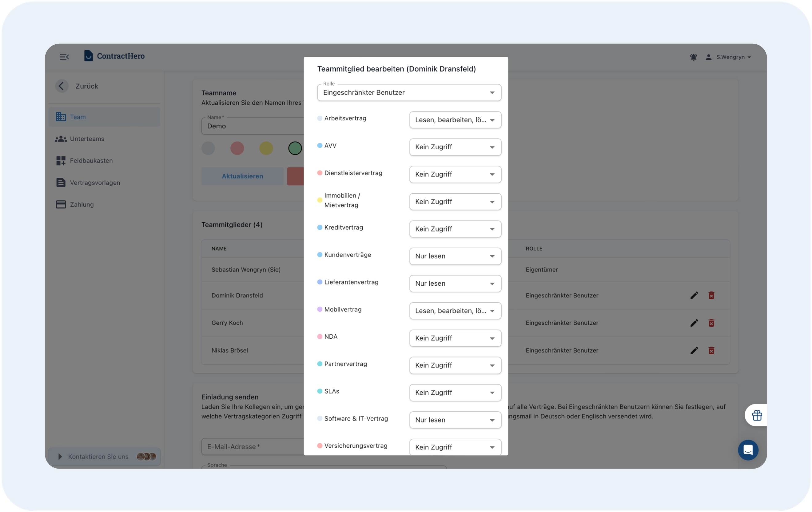
Task: Open the Kundenverträge access dropdown
Action: tap(455, 256)
